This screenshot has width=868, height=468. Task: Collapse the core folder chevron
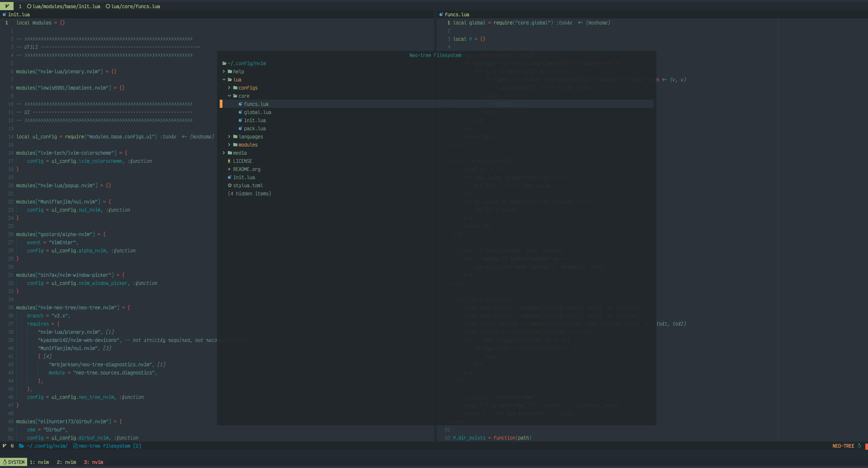coord(229,96)
